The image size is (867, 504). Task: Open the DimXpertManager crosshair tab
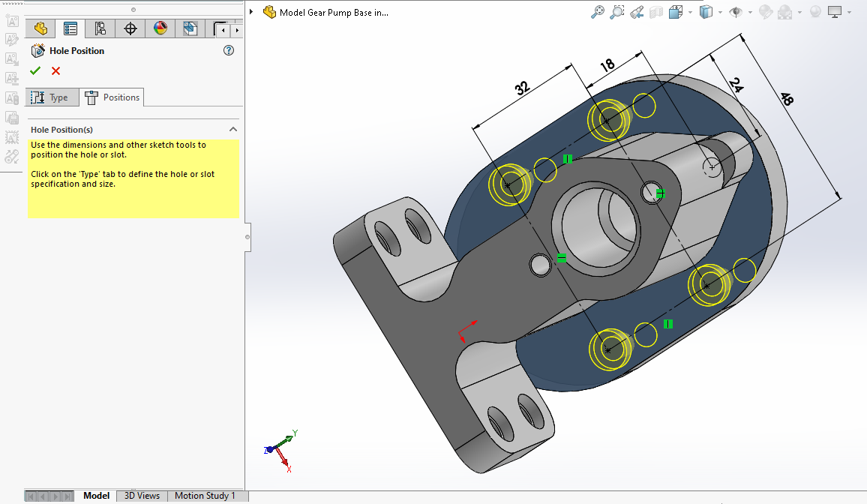[x=130, y=29]
